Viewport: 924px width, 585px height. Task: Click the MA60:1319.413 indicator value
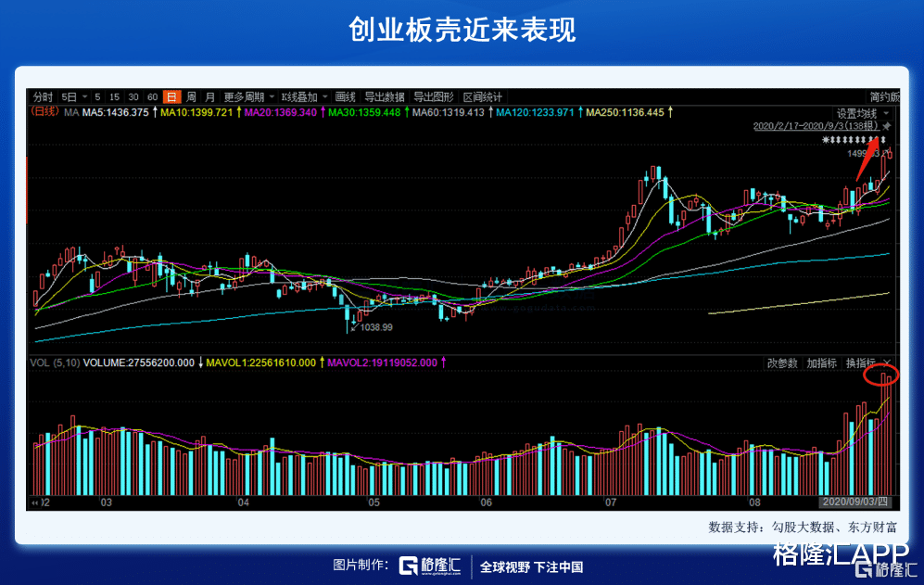click(449, 112)
